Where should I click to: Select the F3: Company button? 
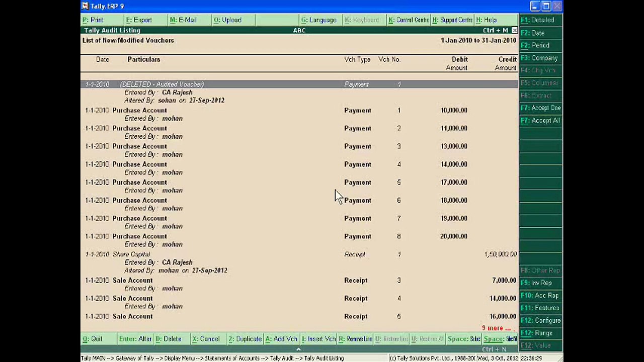[x=541, y=58]
